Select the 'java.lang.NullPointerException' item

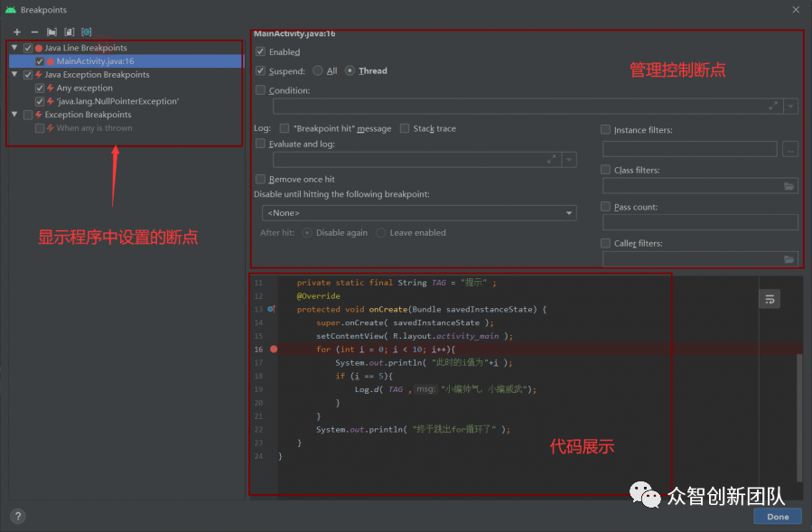(x=117, y=101)
